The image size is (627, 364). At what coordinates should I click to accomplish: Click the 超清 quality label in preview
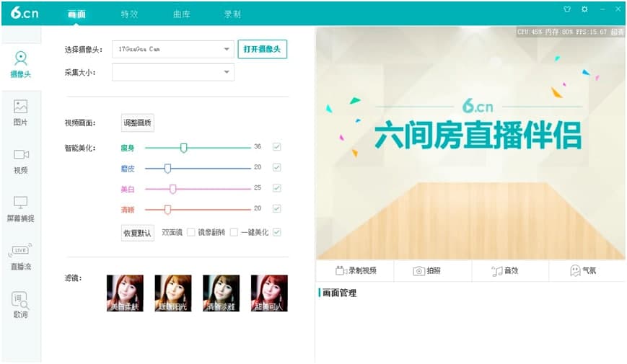tap(618, 32)
